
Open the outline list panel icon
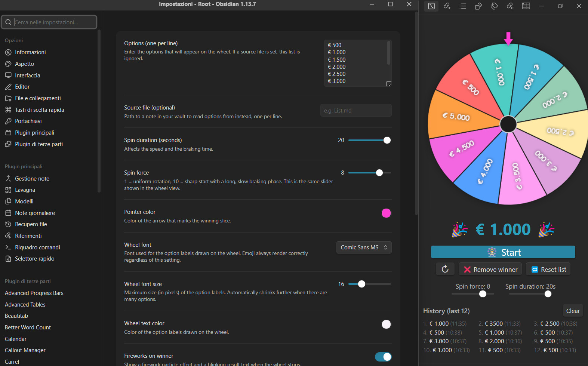[x=463, y=6]
